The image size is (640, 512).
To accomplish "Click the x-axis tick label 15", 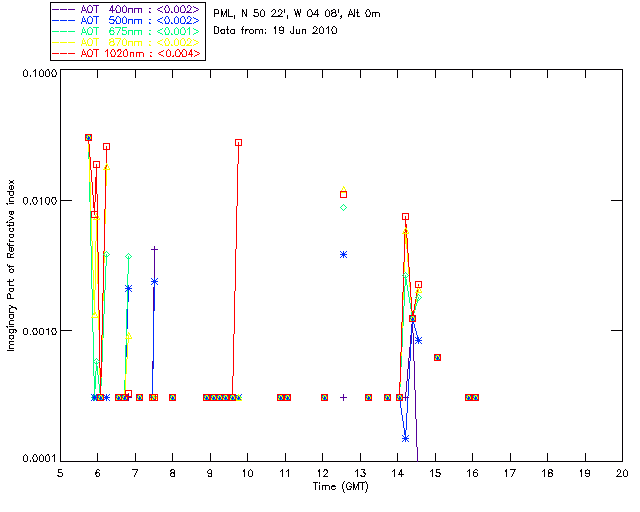I will 435,473.
